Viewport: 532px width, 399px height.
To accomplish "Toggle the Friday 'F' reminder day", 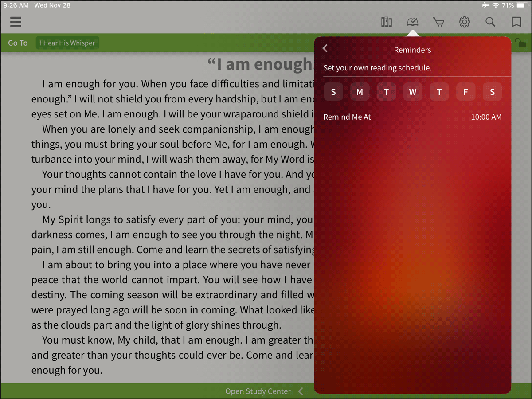I will [x=465, y=92].
